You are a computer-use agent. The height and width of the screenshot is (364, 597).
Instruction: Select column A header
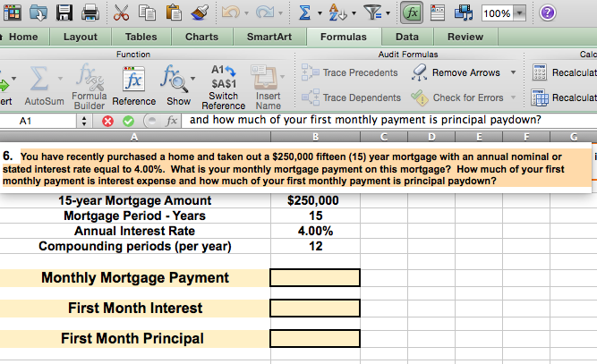click(x=135, y=137)
